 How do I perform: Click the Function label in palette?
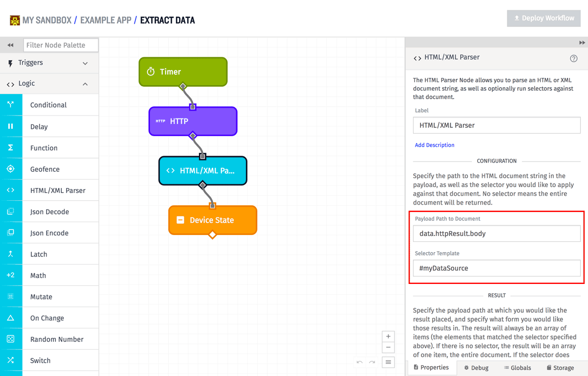pos(44,148)
